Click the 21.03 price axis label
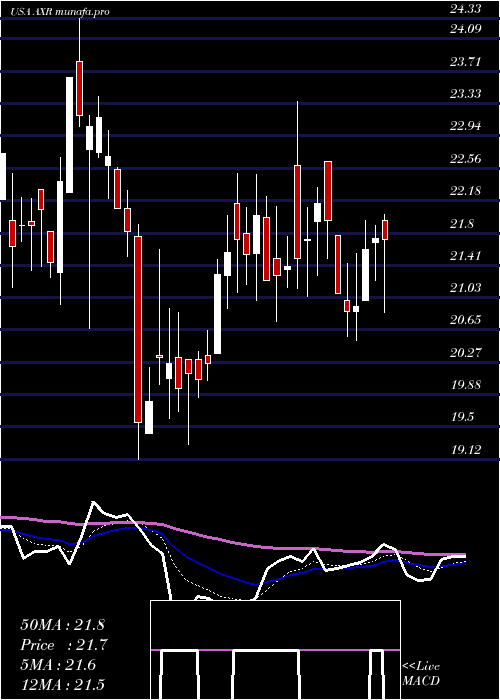Screen dimensions: 500x700 [467, 288]
